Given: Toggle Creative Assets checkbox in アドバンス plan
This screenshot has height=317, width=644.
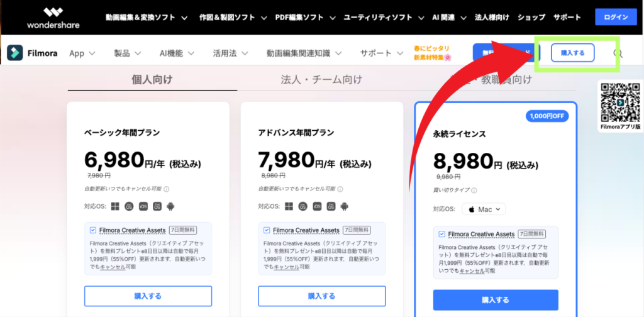Looking at the screenshot, I should tap(267, 230).
